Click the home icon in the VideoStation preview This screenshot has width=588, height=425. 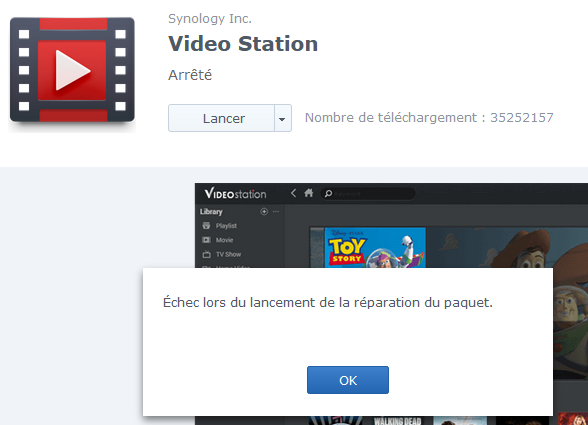pyautogui.click(x=309, y=193)
